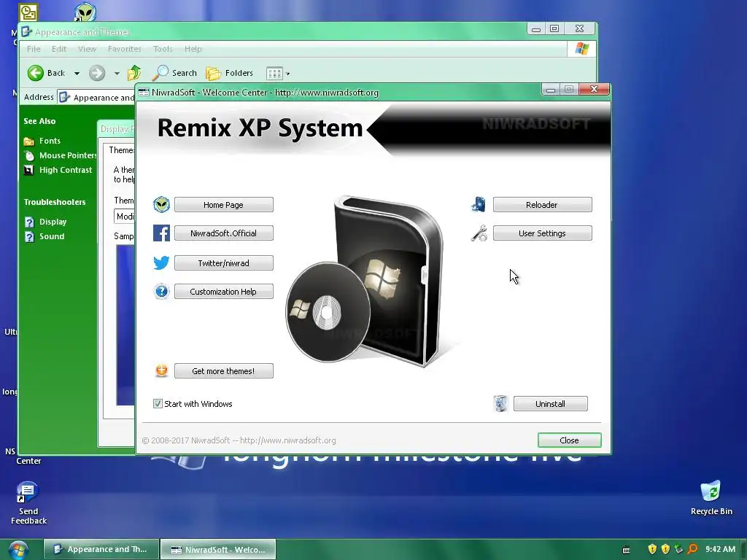Screen dimensions: 747x560
Task: Click the Reloader button
Action: 542,205
